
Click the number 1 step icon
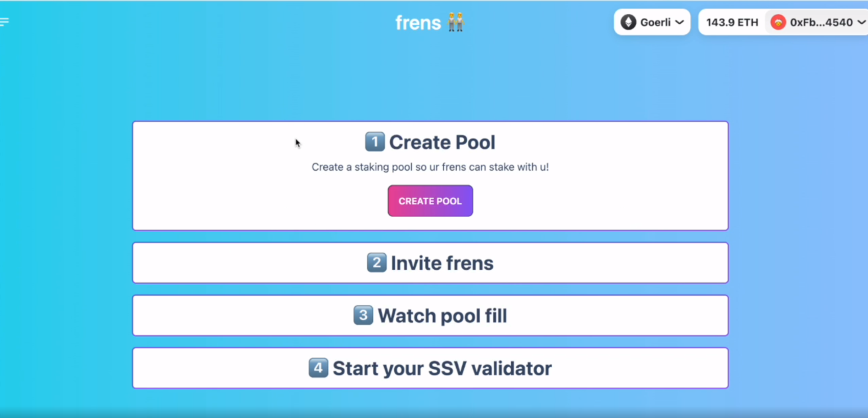point(375,142)
